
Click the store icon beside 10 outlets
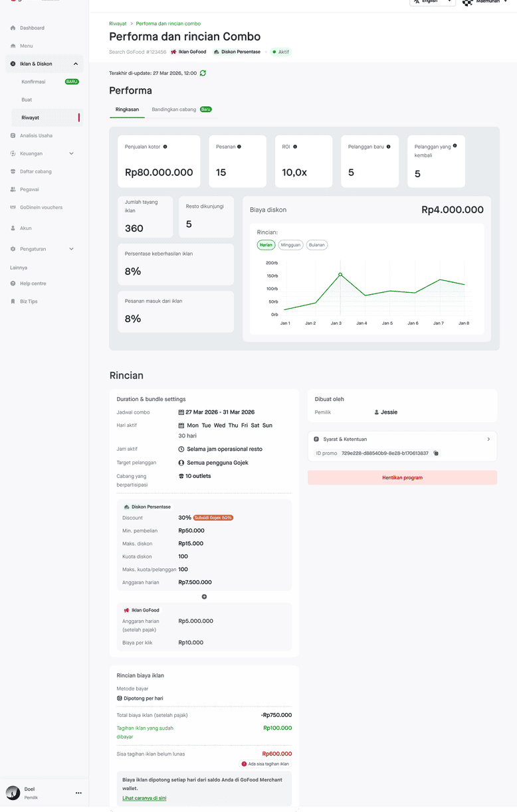click(x=181, y=476)
